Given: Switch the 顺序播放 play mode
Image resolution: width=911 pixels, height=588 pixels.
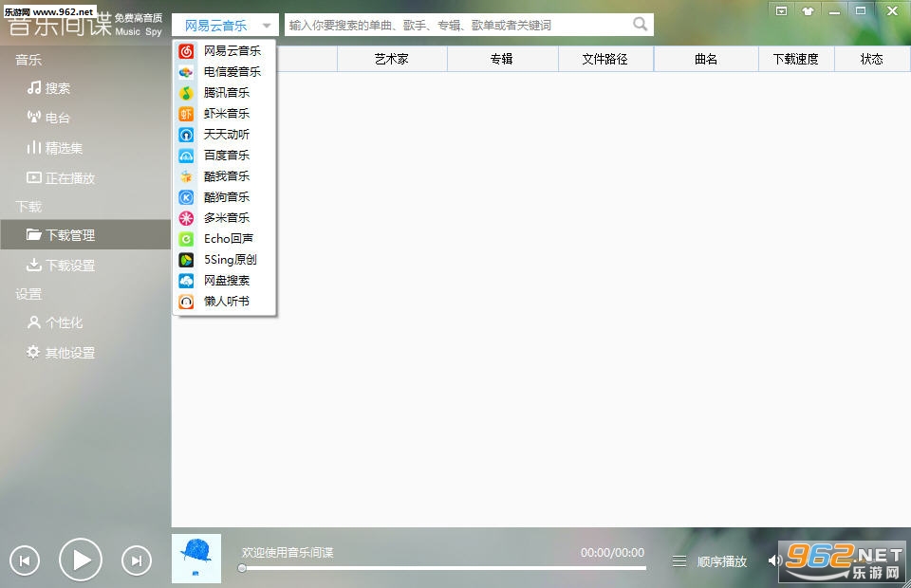Looking at the screenshot, I should [721, 561].
